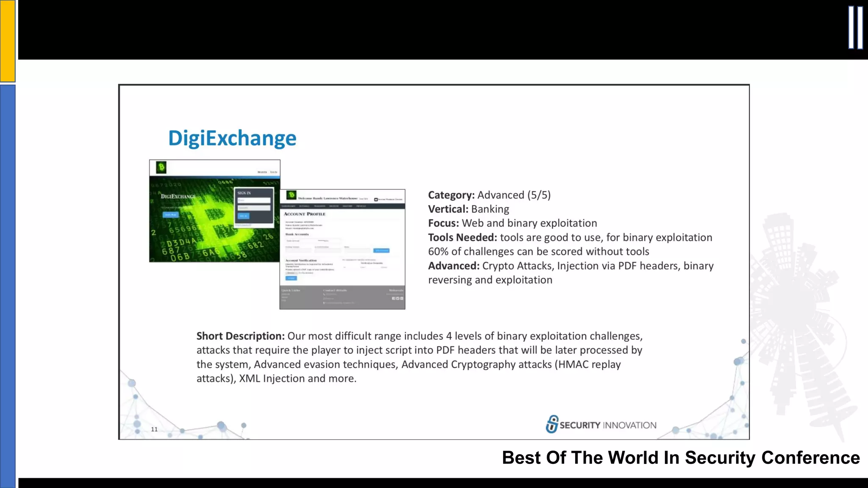
Task: Click slide page number 11
Action: (x=154, y=429)
